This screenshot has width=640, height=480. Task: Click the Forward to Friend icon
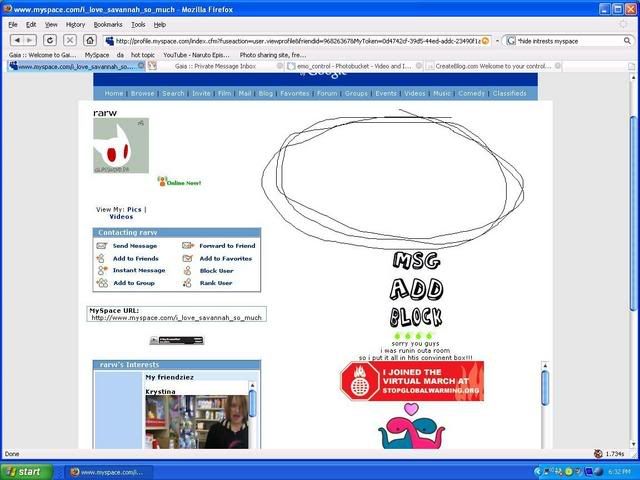[x=188, y=246]
